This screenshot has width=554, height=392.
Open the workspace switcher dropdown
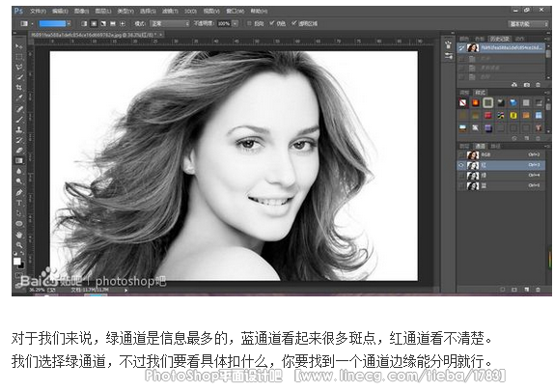(528, 24)
